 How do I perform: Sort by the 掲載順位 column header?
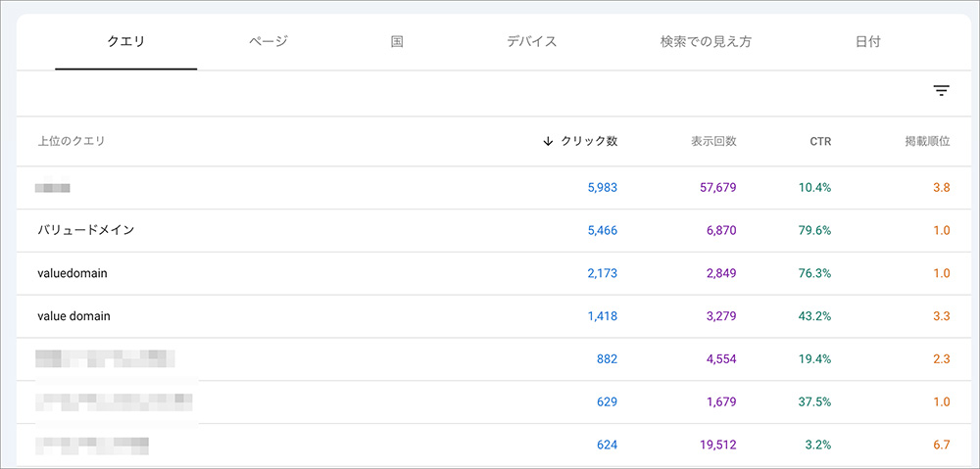(x=927, y=141)
